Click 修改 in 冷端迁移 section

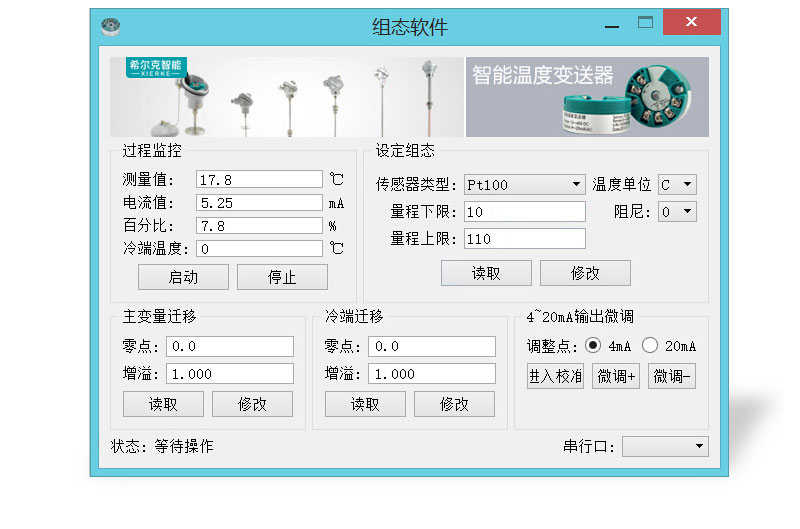pyautogui.click(x=454, y=404)
